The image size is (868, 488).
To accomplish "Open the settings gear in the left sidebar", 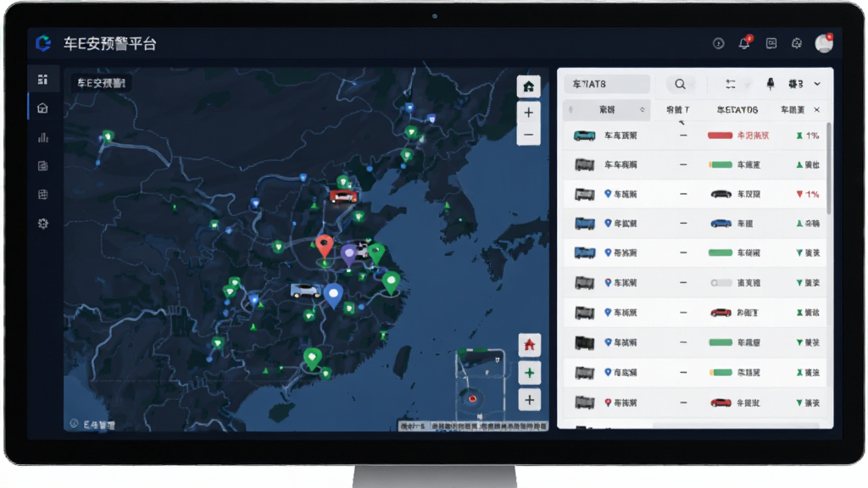I will pyautogui.click(x=42, y=224).
